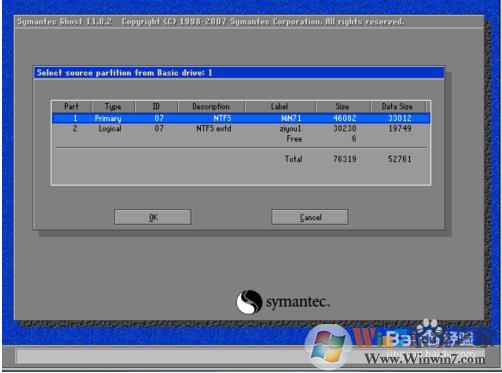
Task: Click the dialog title bar text
Action: [x=124, y=73]
